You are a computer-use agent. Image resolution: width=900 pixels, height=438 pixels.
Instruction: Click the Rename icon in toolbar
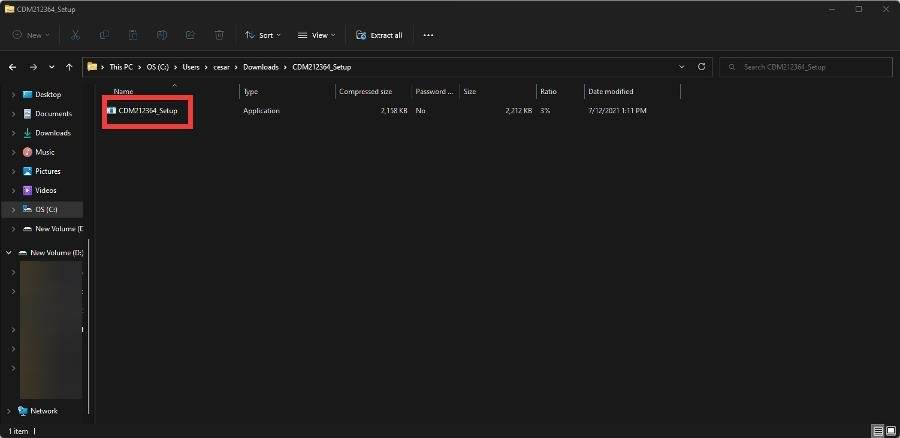tap(162, 35)
